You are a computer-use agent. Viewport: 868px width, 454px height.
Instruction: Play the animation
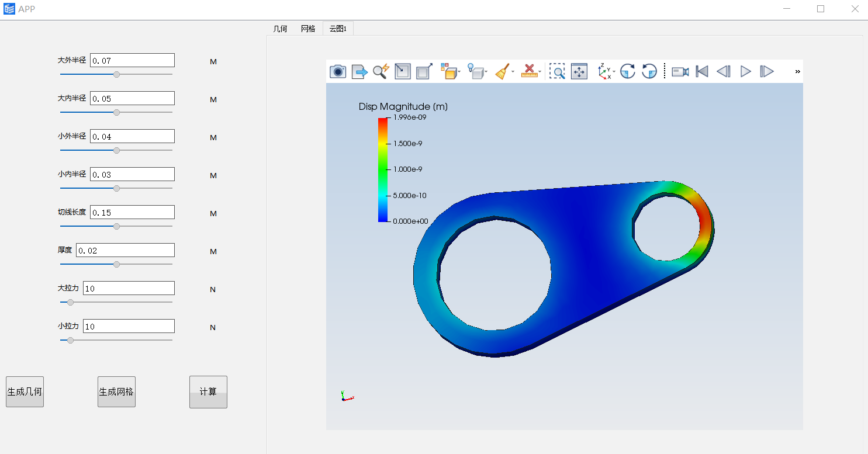(746, 71)
